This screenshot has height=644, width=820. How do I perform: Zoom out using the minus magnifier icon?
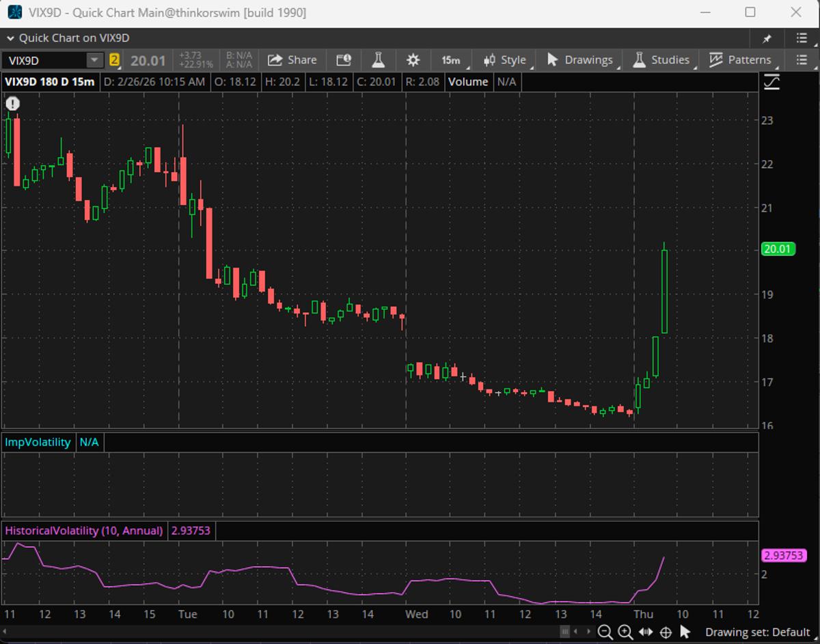(x=605, y=632)
